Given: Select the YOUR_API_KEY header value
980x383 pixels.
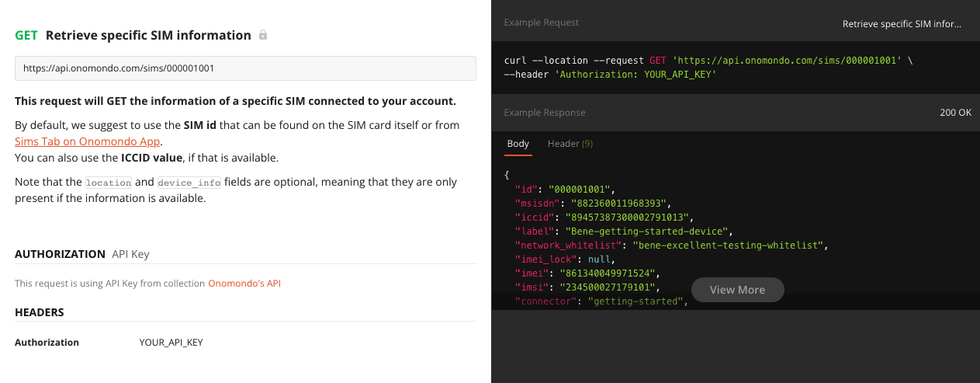Looking at the screenshot, I should 171,343.
